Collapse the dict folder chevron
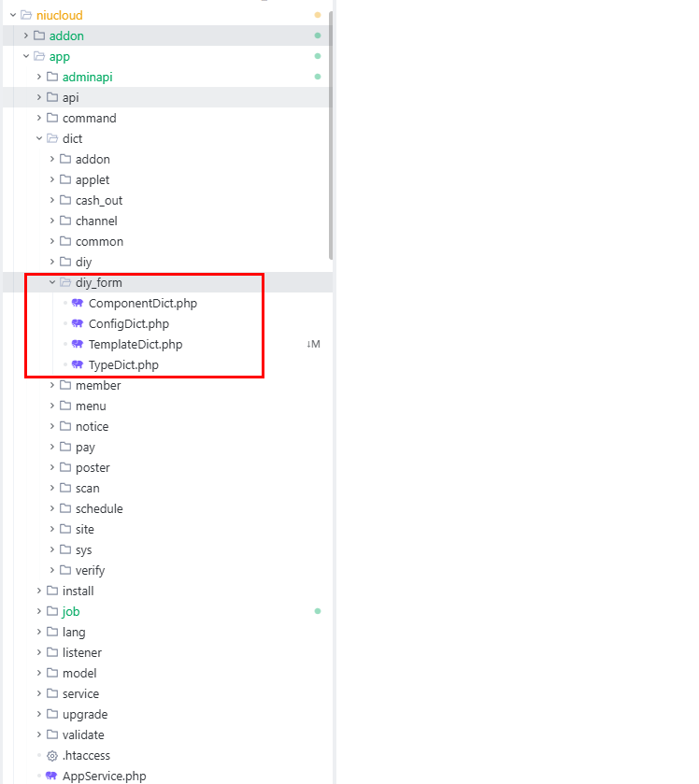This screenshot has width=699, height=784. click(39, 138)
